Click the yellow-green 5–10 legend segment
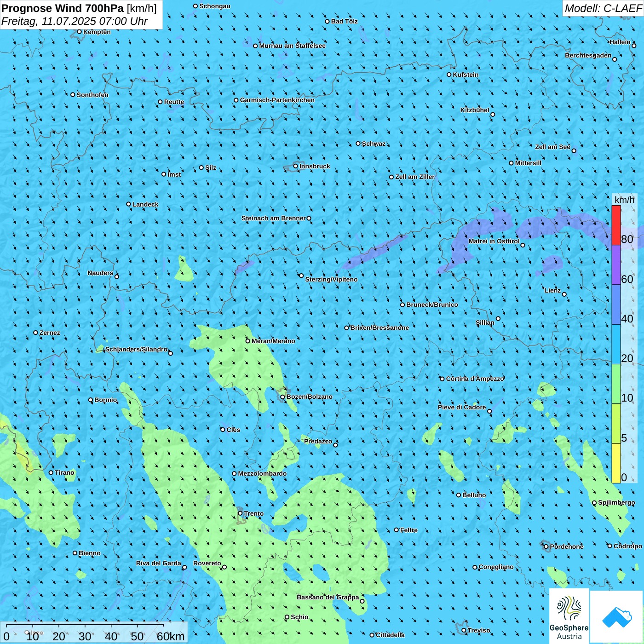Viewport: 644px width, 644px height. (x=616, y=424)
